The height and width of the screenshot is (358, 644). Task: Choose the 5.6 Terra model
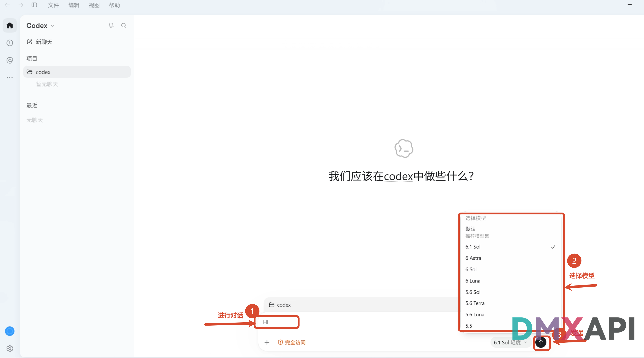(510, 303)
